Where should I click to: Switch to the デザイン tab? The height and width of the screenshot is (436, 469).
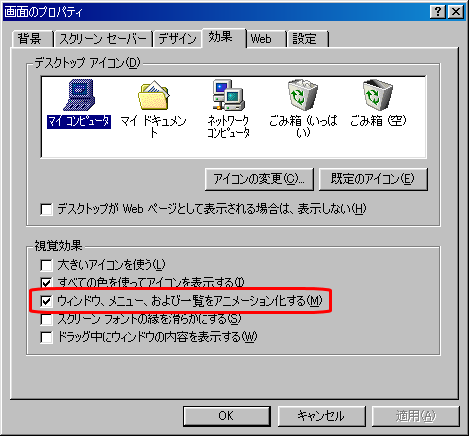tap(177, 39)
